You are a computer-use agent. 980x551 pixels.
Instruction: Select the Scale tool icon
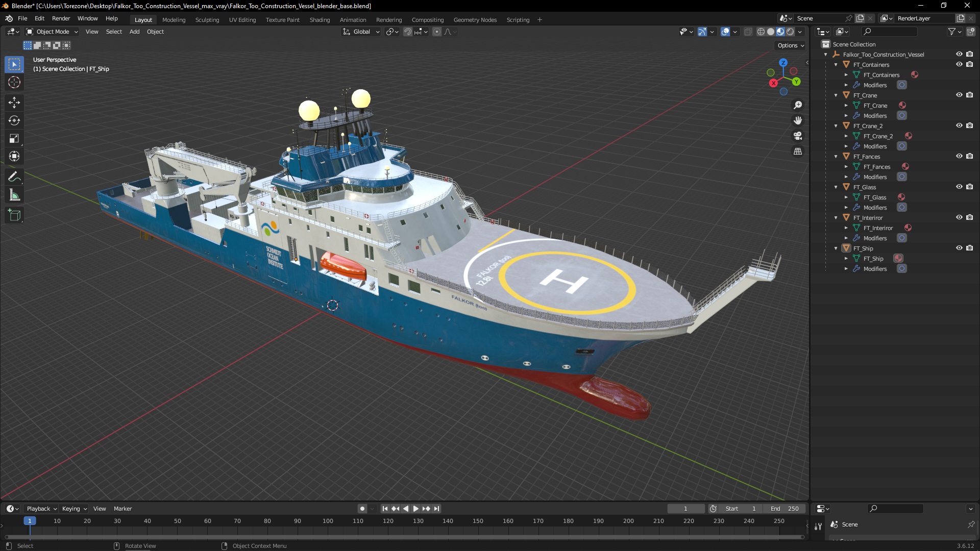[x=15, y=139]
